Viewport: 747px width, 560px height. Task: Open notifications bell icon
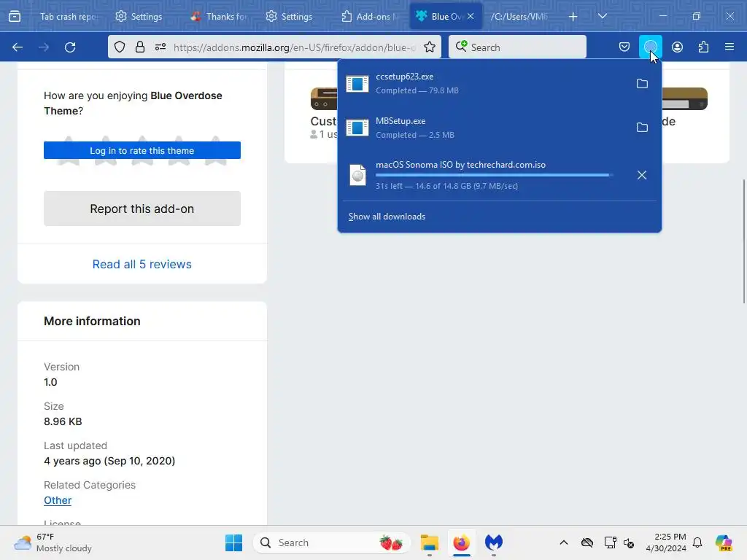point(697,542)
